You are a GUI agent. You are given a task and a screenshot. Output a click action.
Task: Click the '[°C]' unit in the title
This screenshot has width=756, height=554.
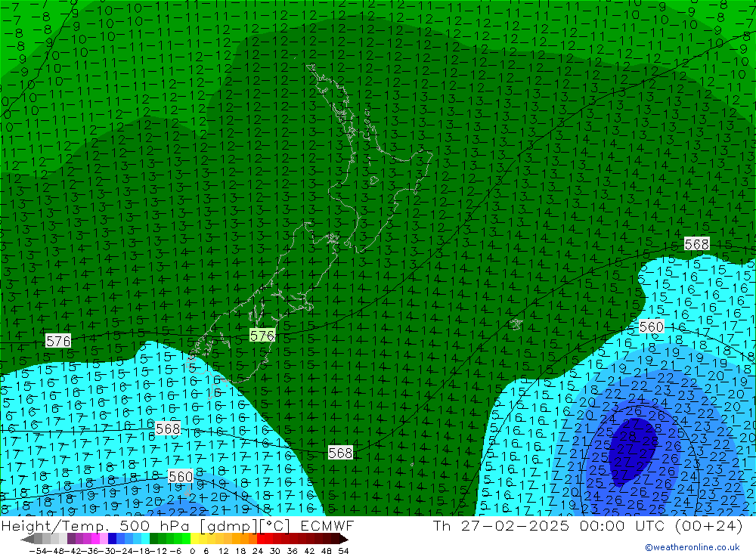pos(275,525)
